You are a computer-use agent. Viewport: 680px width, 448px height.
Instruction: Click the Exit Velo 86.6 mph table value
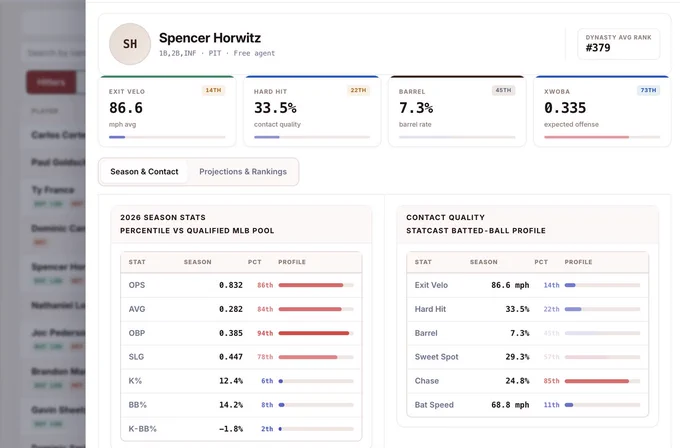coord(510,285)
